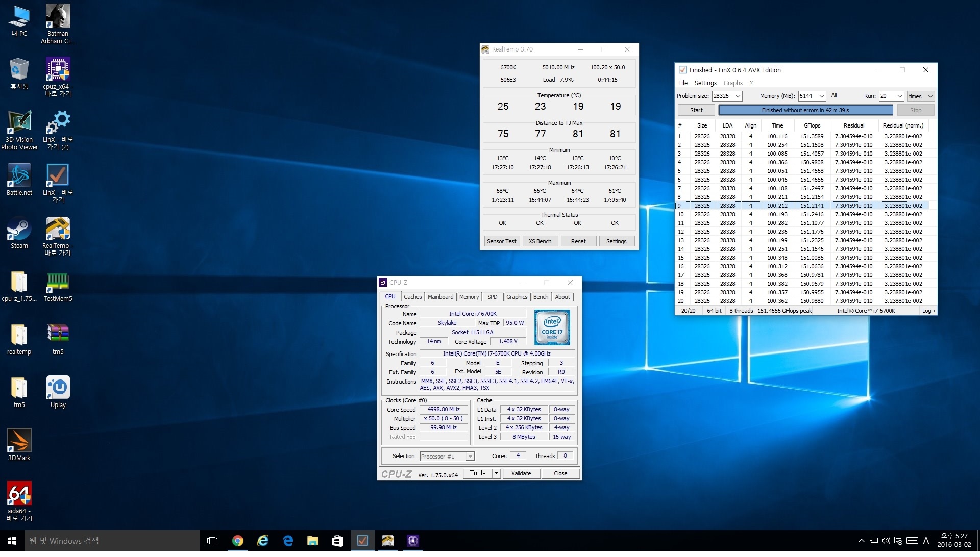Screen dimensions: 980x557
Task: Open CPU-Z Tools dropdown arrow
Action: 496,473
